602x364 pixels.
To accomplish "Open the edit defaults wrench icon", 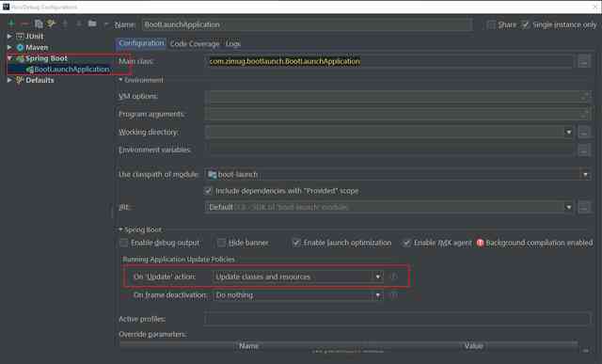I will point(51,24).
